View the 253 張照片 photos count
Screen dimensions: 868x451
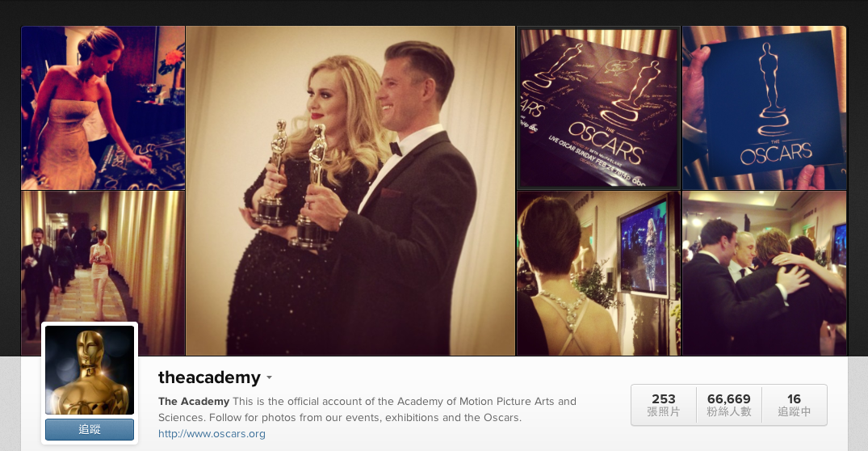coord(663,405)
